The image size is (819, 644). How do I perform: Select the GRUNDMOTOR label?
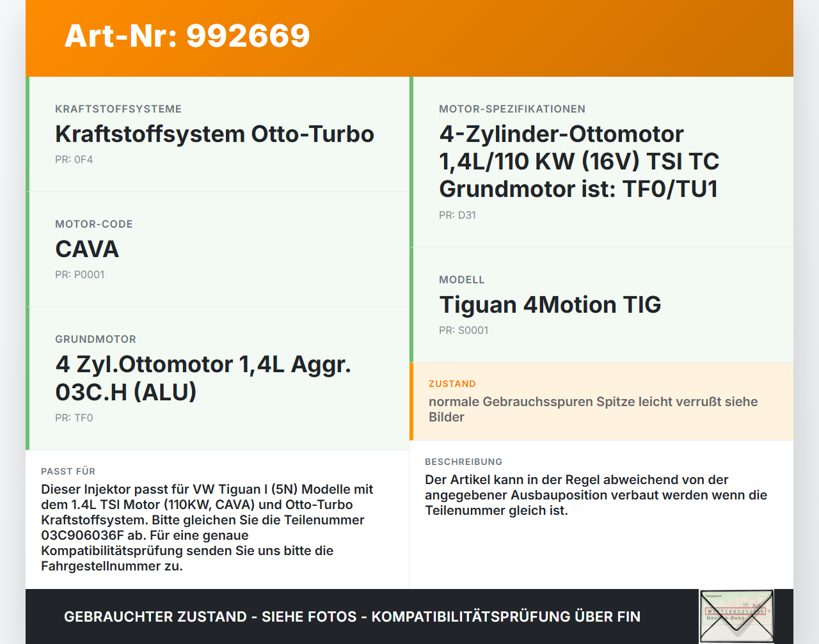tap(95, 339)
